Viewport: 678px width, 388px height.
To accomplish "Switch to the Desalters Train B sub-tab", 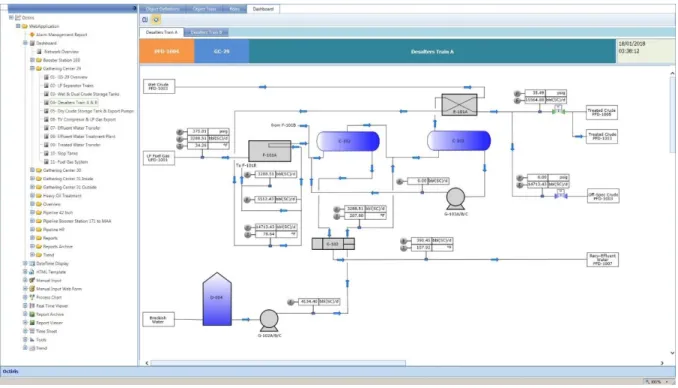I will coord(206,32).
